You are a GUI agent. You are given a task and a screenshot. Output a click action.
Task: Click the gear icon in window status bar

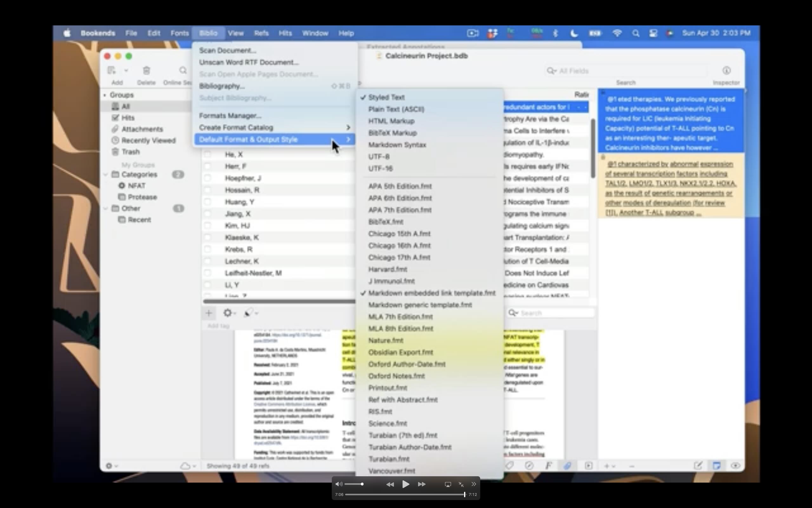[x=111, y=466]
